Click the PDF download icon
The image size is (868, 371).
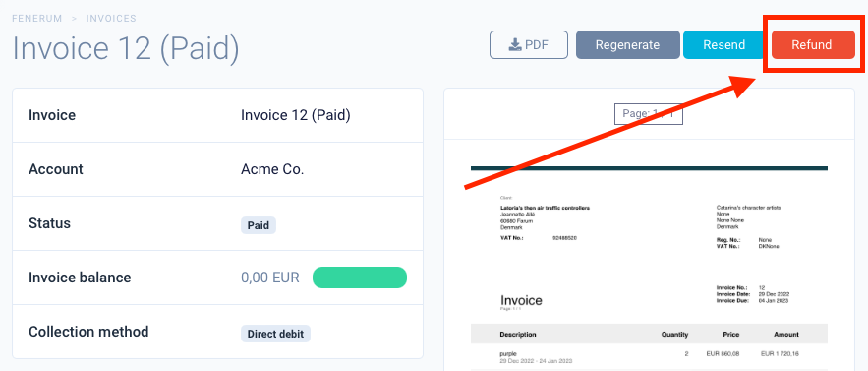click(x=515, y=45)
